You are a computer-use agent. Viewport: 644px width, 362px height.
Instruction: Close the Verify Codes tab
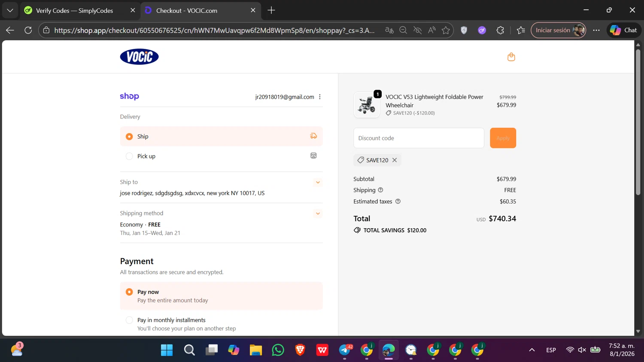tap(133, 10)
